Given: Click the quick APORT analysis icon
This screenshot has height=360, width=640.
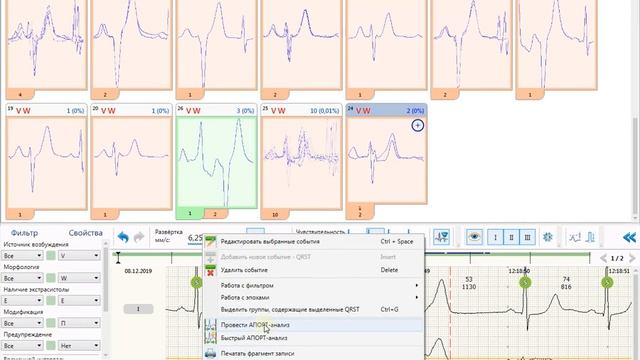Looking at the screenshot, I should click(x=211, y=338).
